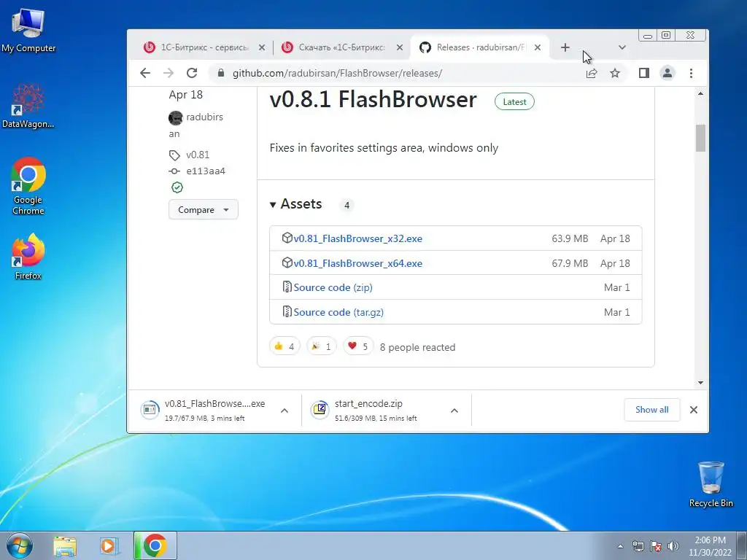Viewport: 747px width, 560px height.
Task: Open the radubirsan author profile link
Action: click(204, 117)
